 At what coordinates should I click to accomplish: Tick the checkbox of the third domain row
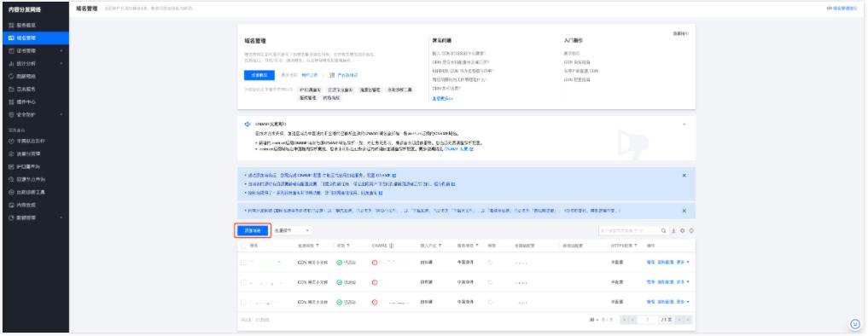click(243, 302)
